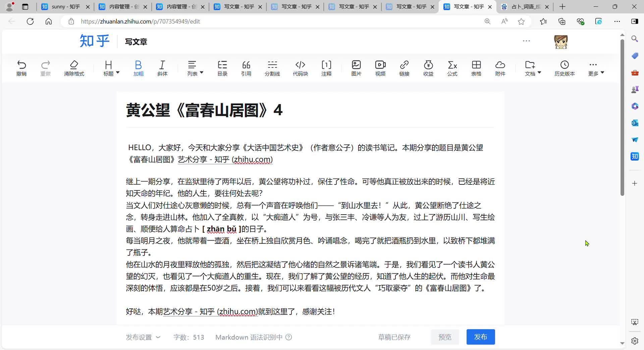Open the 知乎 app in sidebar

635,157
